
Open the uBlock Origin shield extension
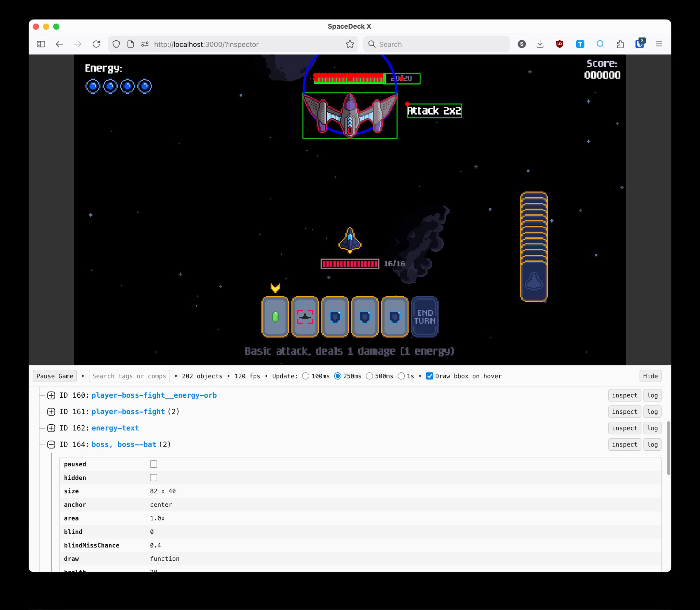tap(560, 44)
